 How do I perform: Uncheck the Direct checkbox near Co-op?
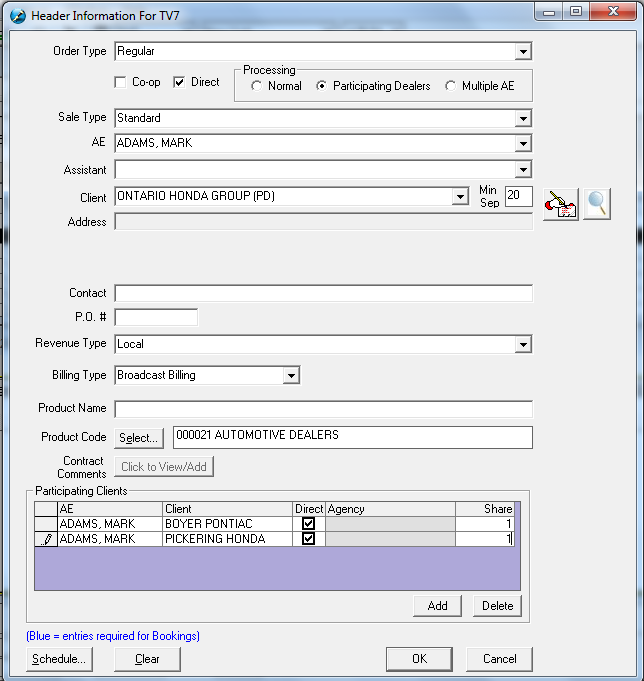pyautogui.click(x=180, y=82)
